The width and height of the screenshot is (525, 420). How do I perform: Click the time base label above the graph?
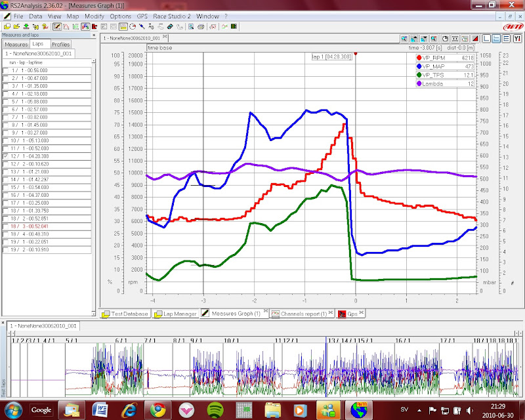pos(159,48)
